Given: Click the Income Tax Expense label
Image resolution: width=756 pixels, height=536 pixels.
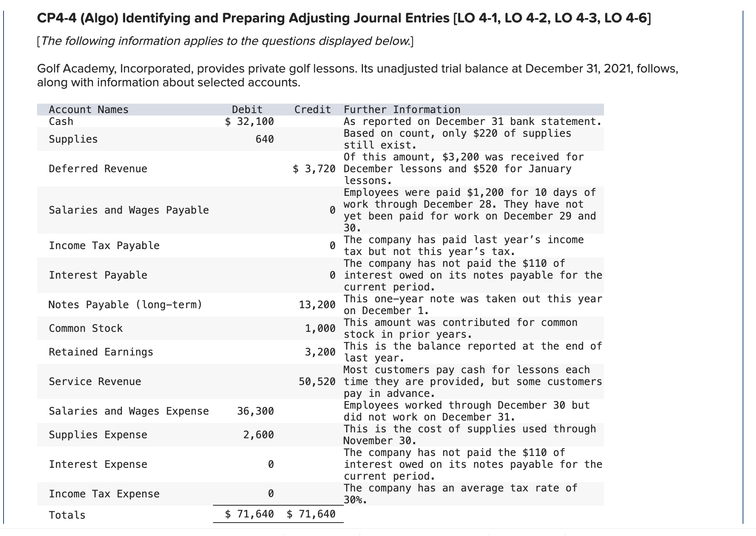Looking at the screenshot, I should click(x=104, y=493).
